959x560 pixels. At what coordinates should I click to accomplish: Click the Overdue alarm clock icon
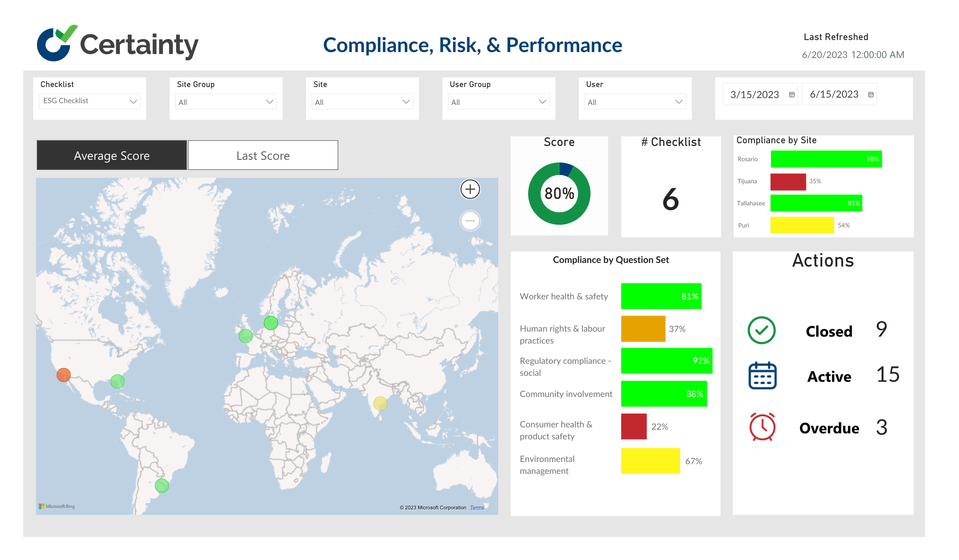(x=761, y=427)
